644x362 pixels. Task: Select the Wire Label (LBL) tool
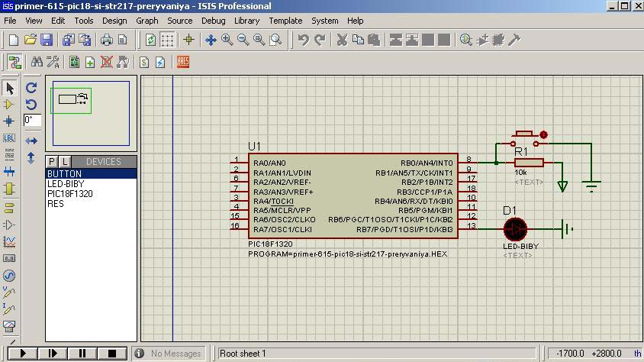[x=9, y=138]
